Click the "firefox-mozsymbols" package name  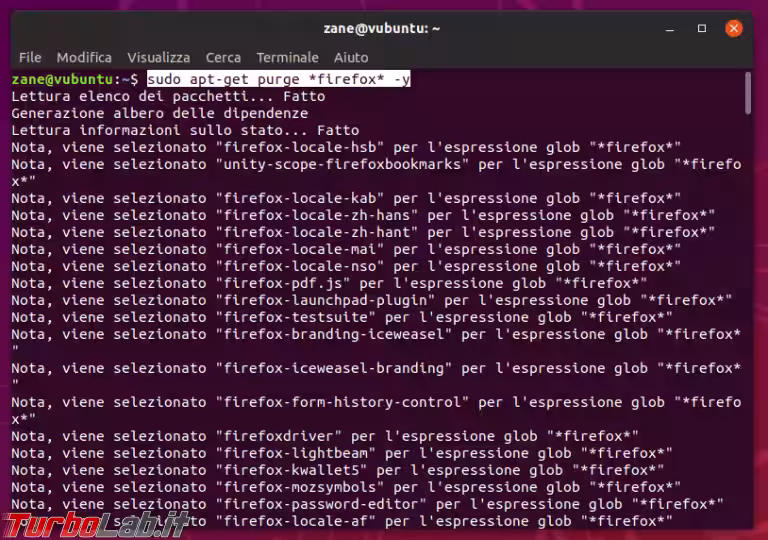300,487
